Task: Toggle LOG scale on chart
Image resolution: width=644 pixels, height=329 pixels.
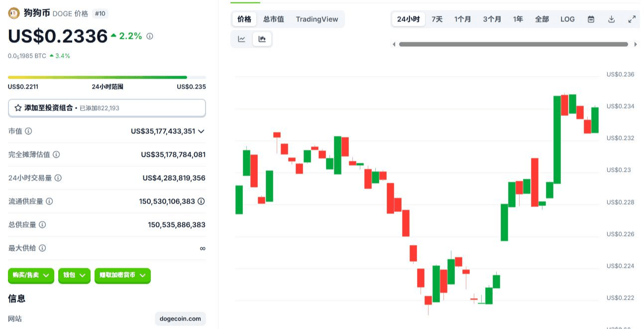Action: (567, 19)
